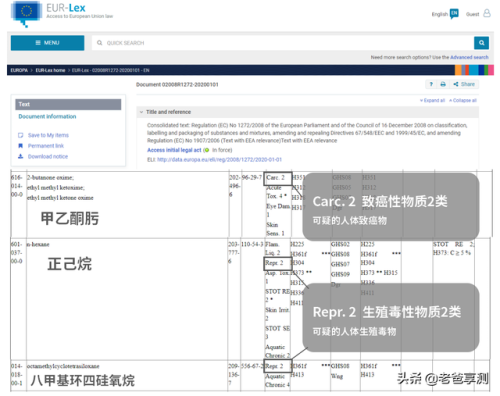Go to EUR-Lex home breadcrumb
The height and width of the screenshot is (396, 500).
(x=50, y=70)
